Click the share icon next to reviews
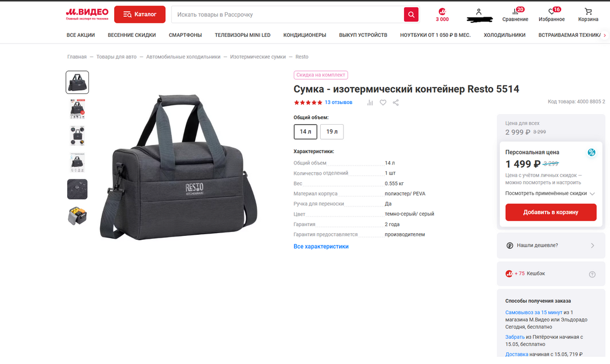The height and width of the screenshot is (364, 610). 396,103
